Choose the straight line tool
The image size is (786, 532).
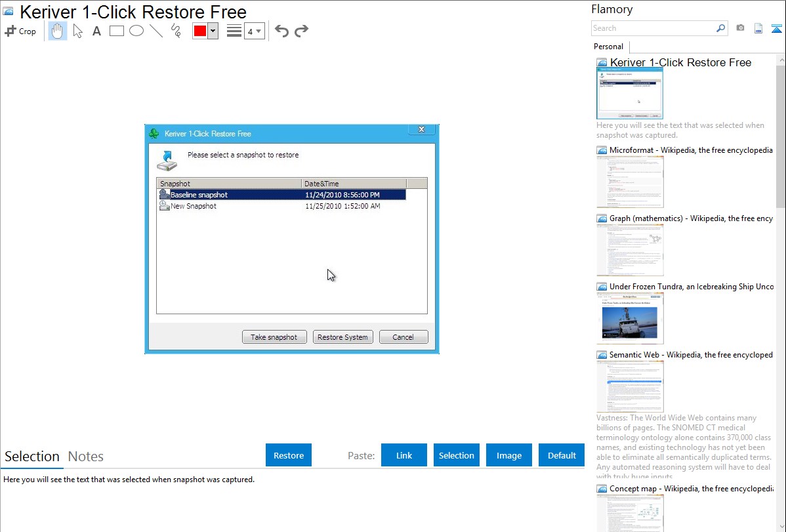point(156,31)
